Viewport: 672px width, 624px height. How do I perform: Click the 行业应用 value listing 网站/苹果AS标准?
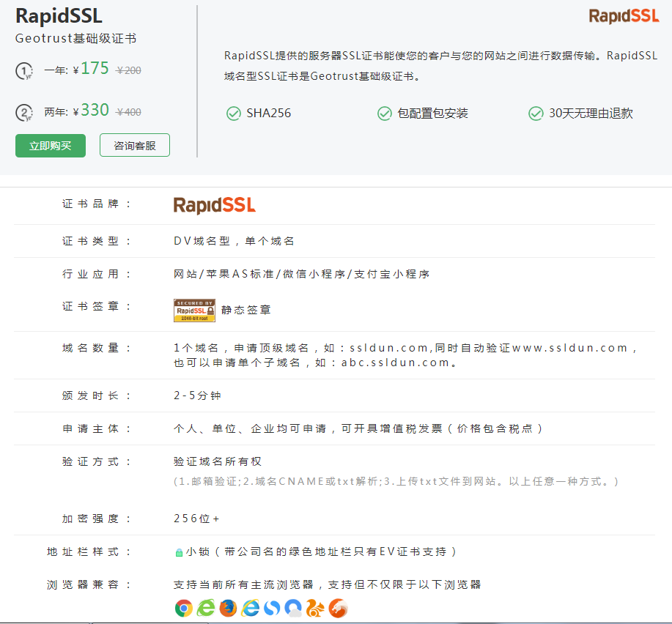coord(302,274)
